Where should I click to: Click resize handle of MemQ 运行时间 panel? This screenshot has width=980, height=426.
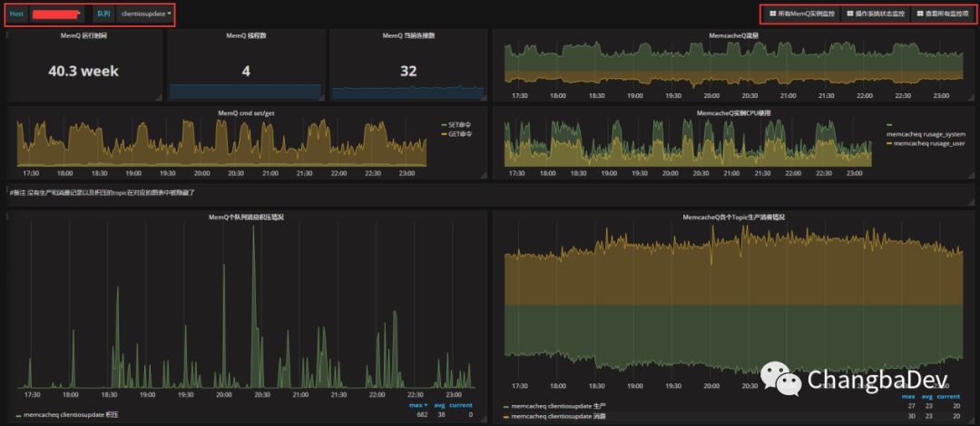158,97
